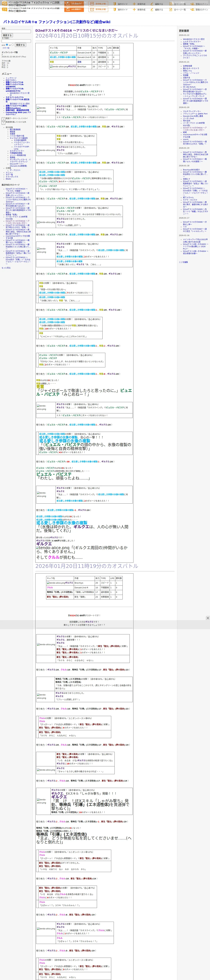This screenshot has width=210, height=980.
Task: Click heading 2026年01月20日11時19分のカオスバトル
Action: click(x=87, y=566)
